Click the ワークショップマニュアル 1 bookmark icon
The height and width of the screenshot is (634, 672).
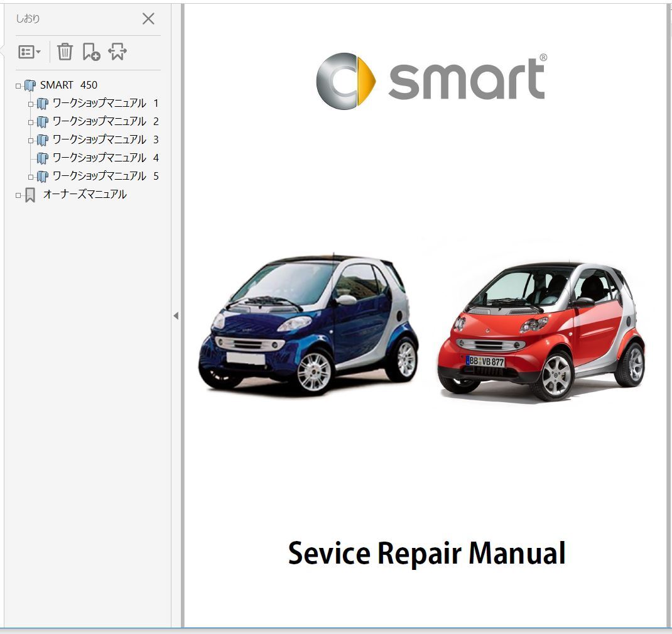[42, 104]
